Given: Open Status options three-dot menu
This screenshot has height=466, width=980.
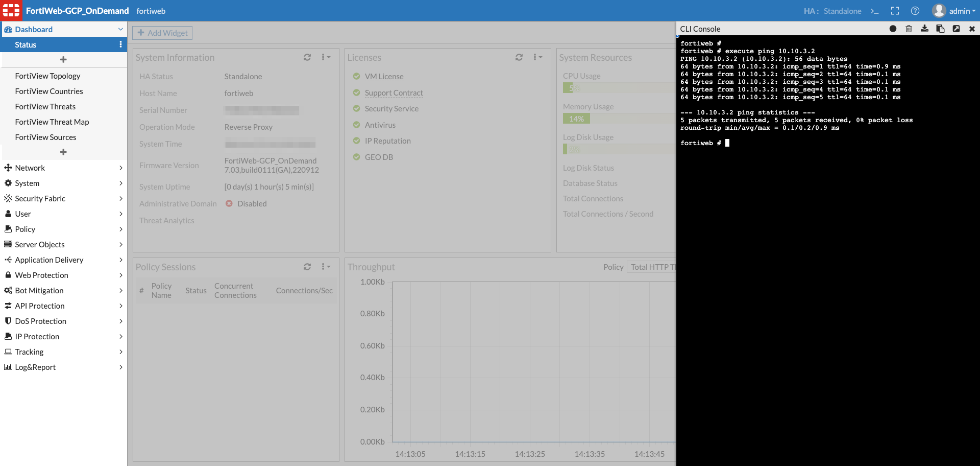Looking at the screenshot, I should tap(120, 44).
